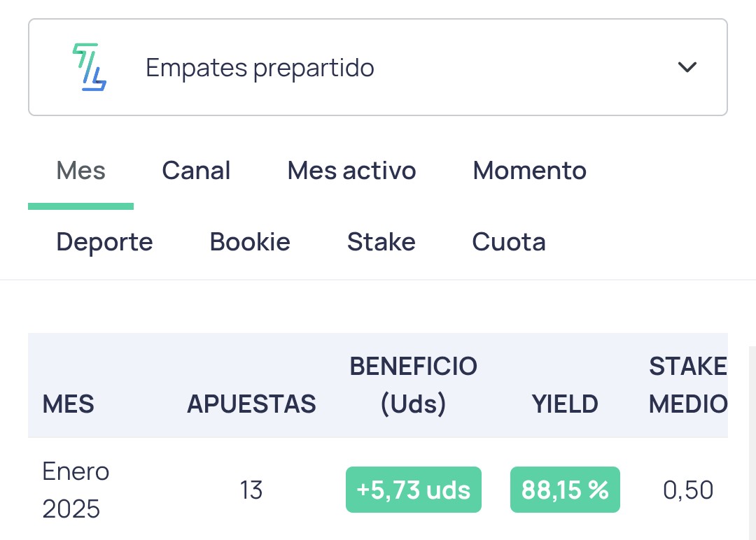Click the +5,73 uds benefit badge

coord(413,490)
